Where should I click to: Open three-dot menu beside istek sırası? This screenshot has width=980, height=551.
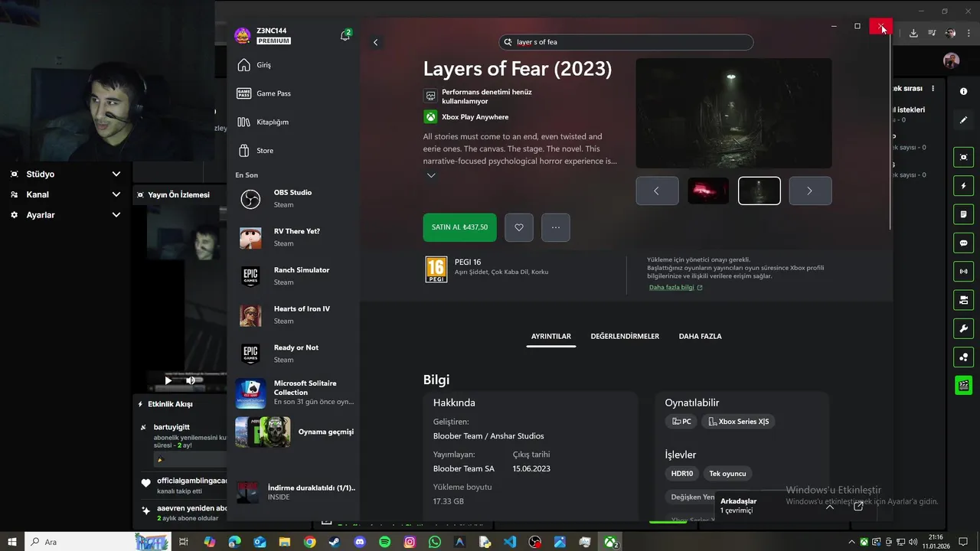click(x=933, y=89)
